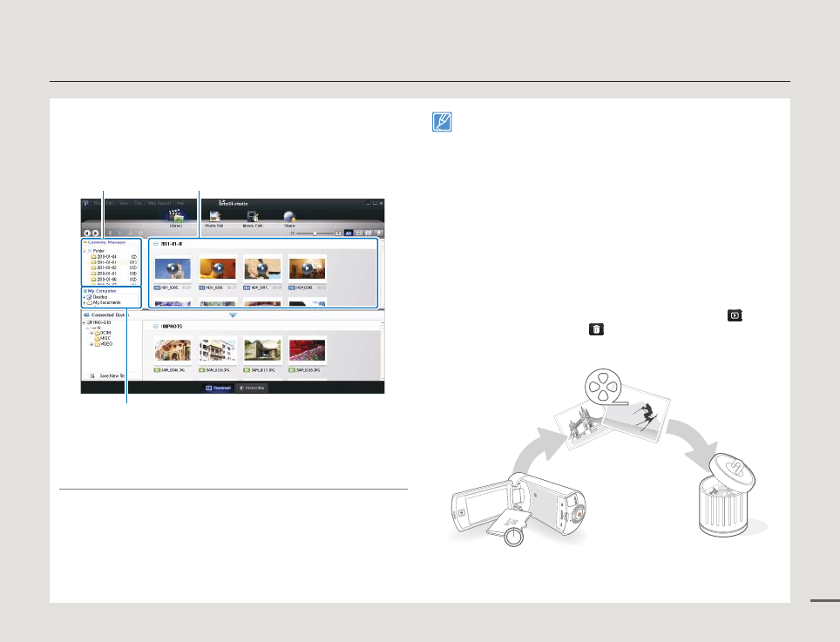Click the back navigation arrow
Screen dimensions: 840x642
click(x=86, y=233)
